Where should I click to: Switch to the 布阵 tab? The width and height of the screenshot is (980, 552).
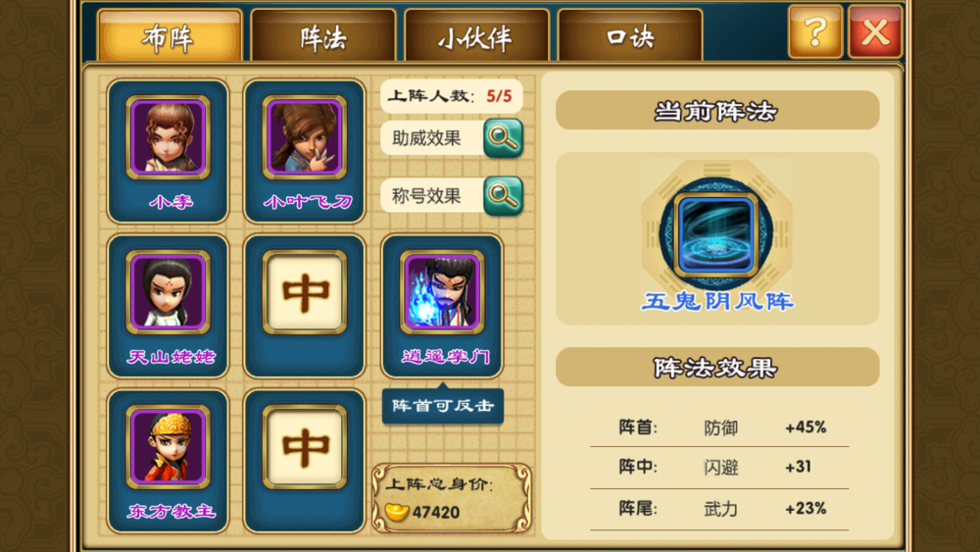(170, 35)
